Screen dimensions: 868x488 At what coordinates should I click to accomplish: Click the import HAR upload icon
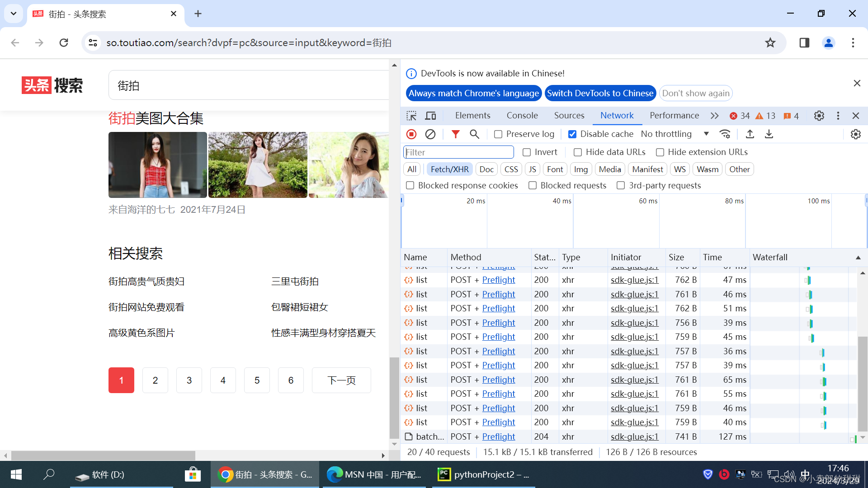coord(750,134)
